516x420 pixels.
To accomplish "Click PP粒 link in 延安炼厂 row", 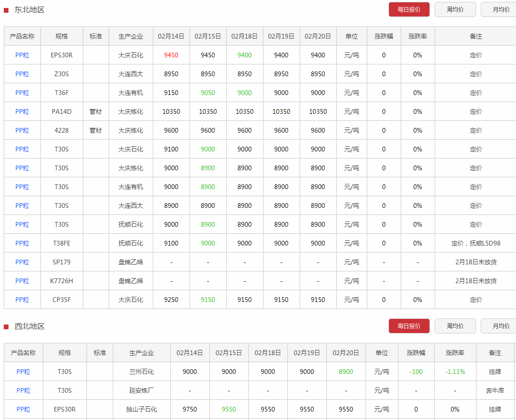I will pos(23,390).
